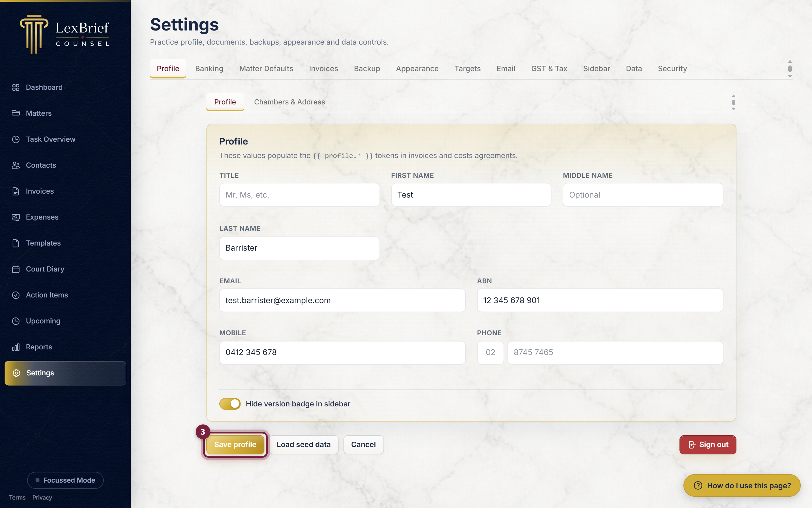Open the Banking settings tab
Viewport: 812px width, 508px height.
209,69
